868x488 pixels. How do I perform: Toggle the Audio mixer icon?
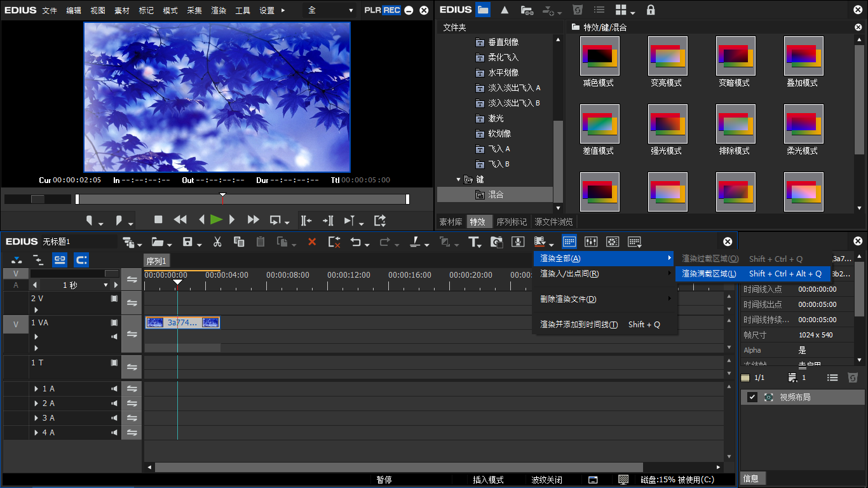pos(591,241)
